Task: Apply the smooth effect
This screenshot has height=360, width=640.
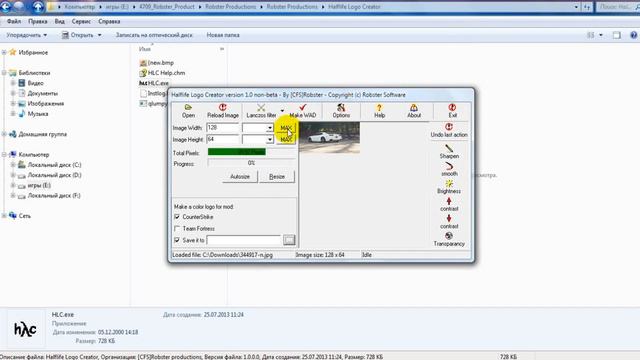Action: click(x=449, y=169)
